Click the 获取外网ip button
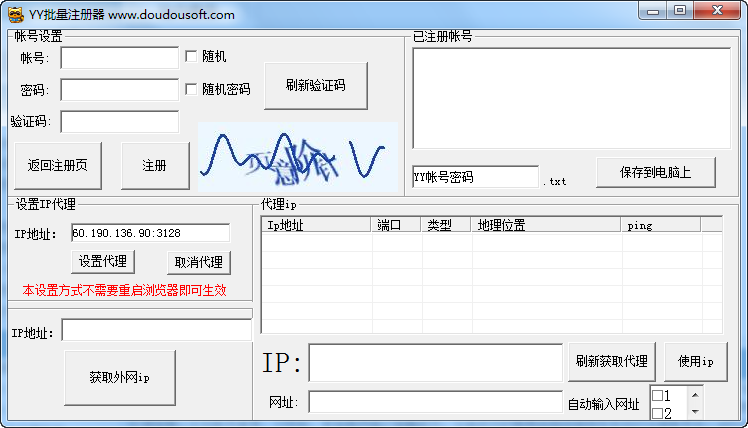748x428 pixels. point(120,378)
